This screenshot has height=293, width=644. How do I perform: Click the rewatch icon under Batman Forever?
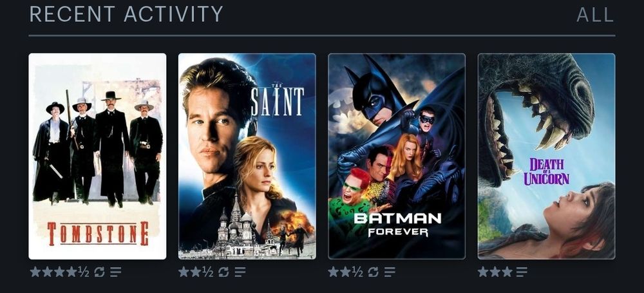[373, 272]
